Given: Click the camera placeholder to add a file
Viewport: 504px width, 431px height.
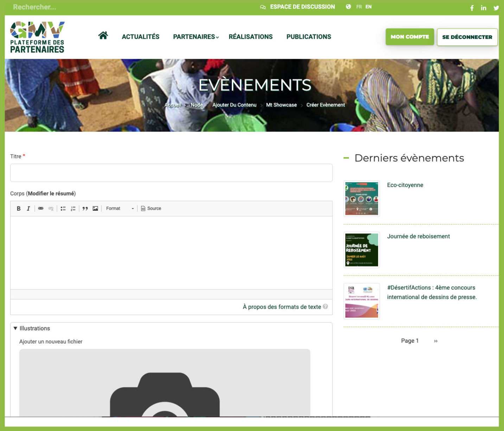Looking at the screenshot, I should (165, 383).
